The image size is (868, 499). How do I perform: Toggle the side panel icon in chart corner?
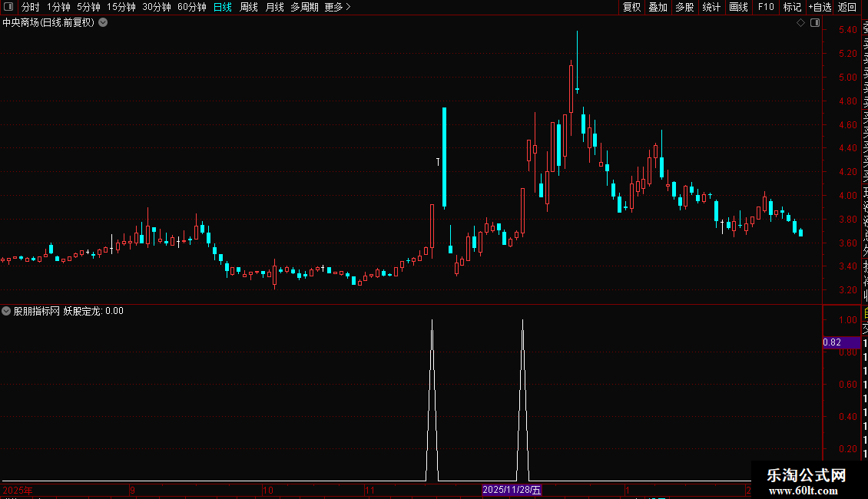pyautogui.click(x=815, y=23)
